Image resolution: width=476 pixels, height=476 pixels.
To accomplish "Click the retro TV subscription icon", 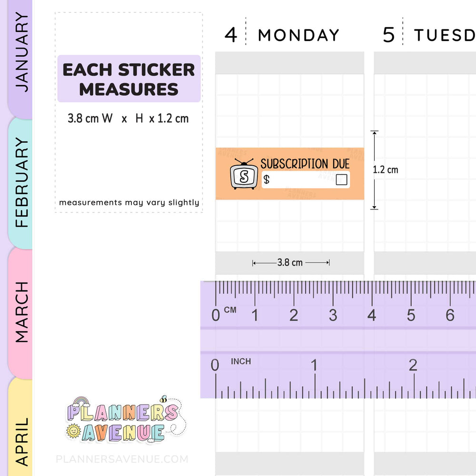I will coord(244,174).
